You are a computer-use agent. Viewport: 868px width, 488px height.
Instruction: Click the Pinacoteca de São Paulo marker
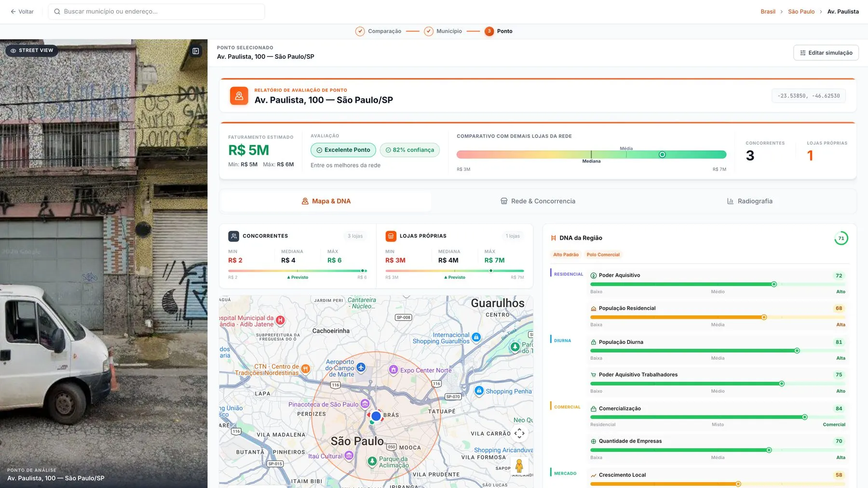tap(365, 404)
